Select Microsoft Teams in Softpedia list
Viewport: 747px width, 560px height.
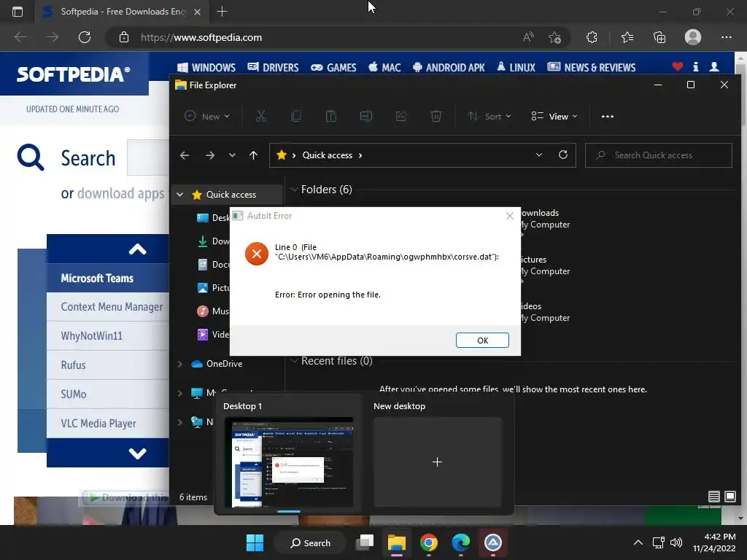[97, 278]
